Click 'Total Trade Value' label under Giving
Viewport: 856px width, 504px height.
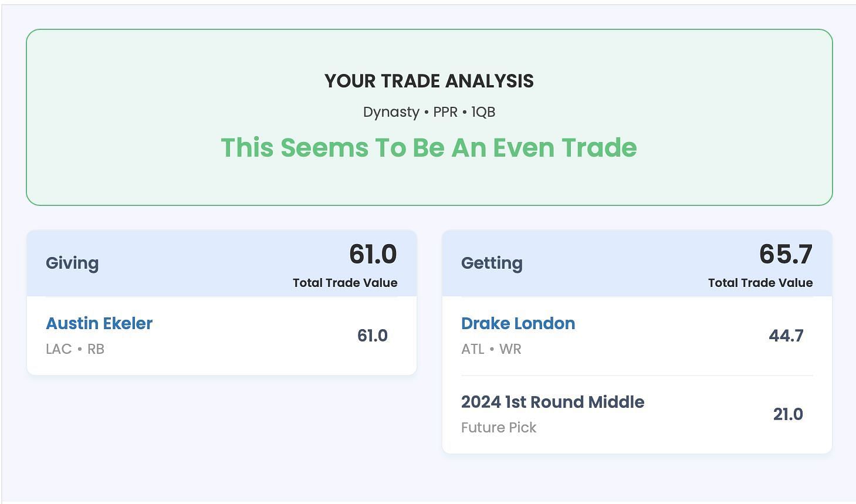point(345,283)
